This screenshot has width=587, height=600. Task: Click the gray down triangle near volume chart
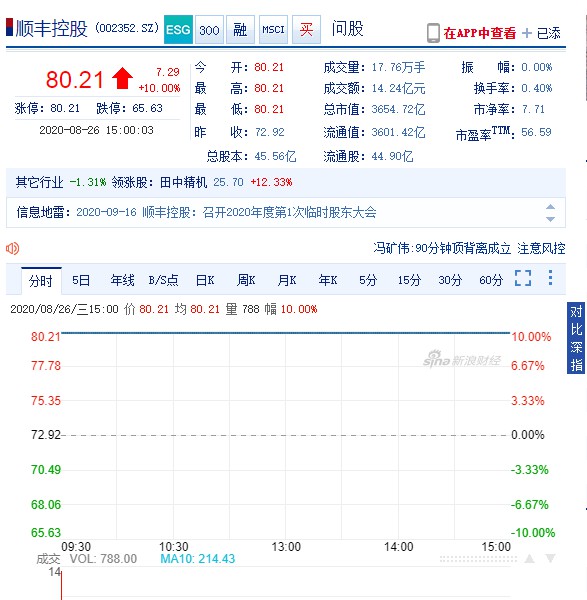point(550,559)
